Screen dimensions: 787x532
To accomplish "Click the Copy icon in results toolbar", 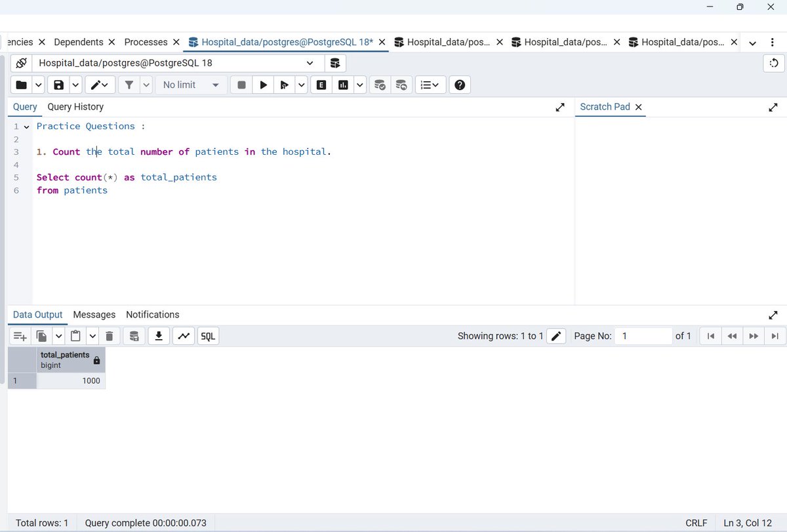I will pyautogui.click(x=42, y=337).
